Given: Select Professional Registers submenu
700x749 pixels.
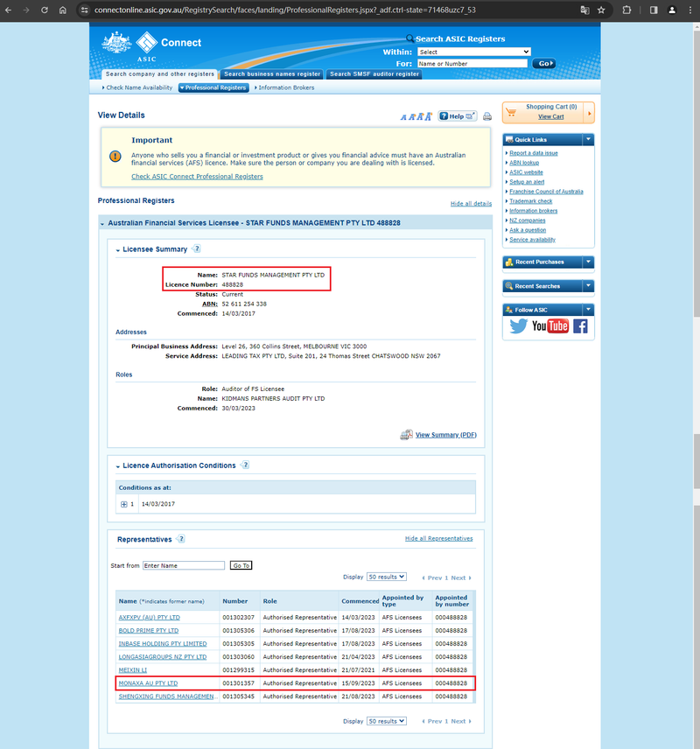Looking at the screenshot, I should 213,87.
